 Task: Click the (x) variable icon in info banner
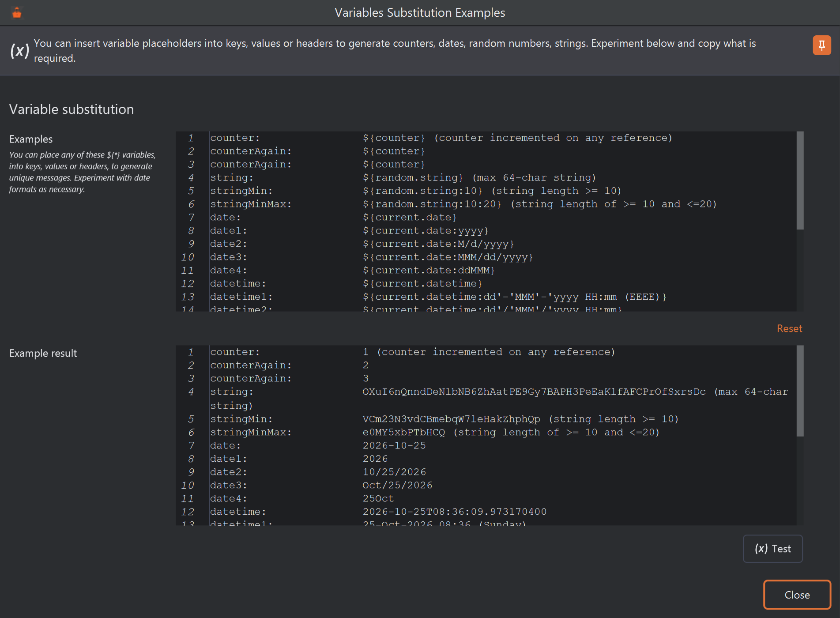pyautogui.click(x=19, y=50)
